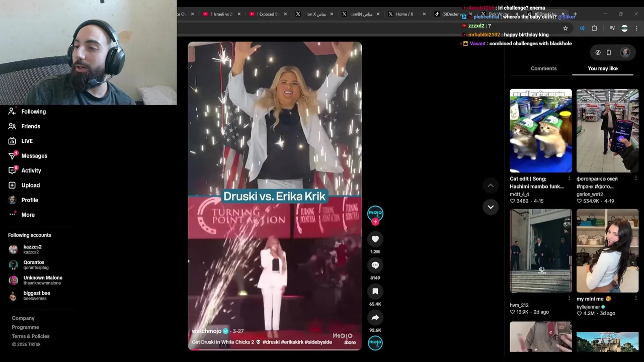Open the Upload page from sidebar
This screenshot has width=644, height=362.
[24, 186]
